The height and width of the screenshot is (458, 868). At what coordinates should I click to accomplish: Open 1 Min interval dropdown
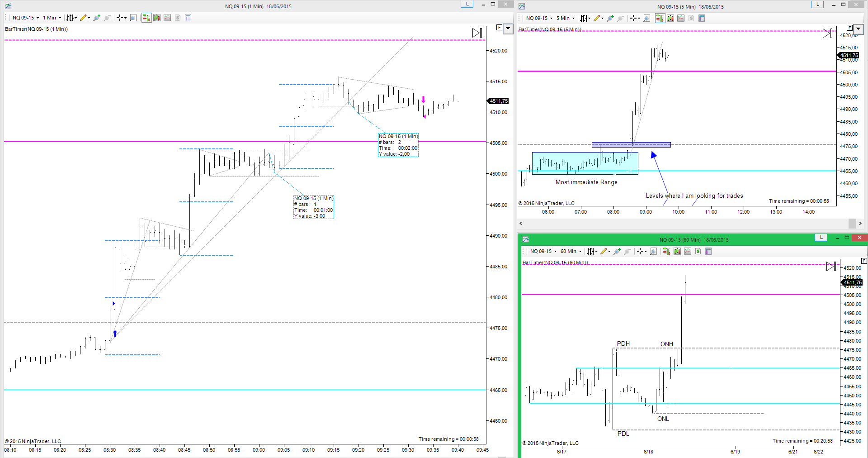(52, 18)
